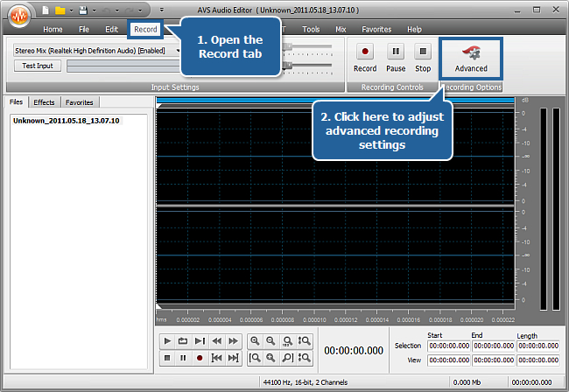
Task: Expand the redo history dropdown arrow
Action: [140, 10]
